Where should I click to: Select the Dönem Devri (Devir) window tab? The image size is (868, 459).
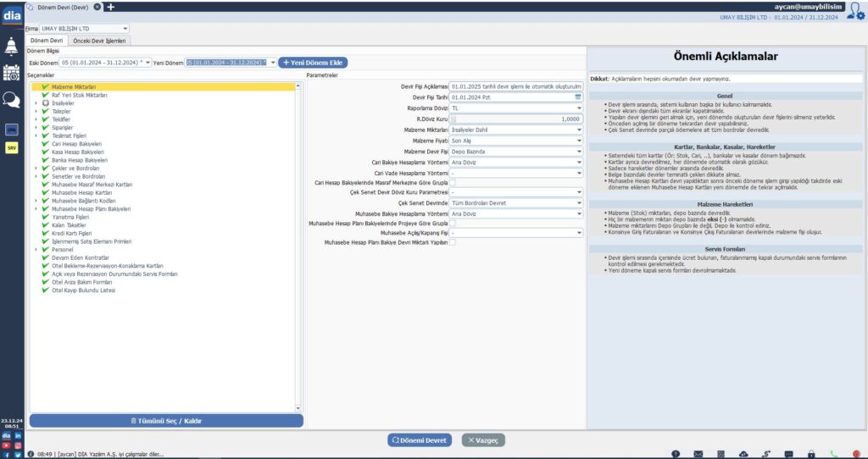62,7
